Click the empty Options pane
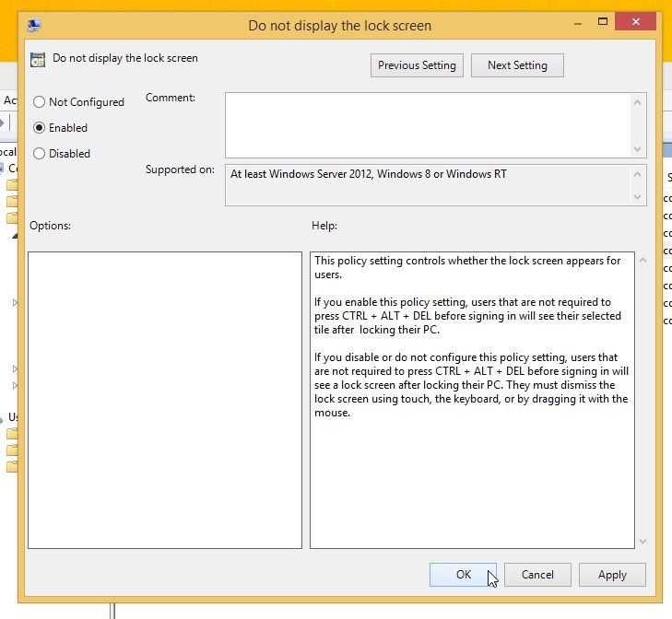The height and width of the screenshot is (619, 672). 165,400
